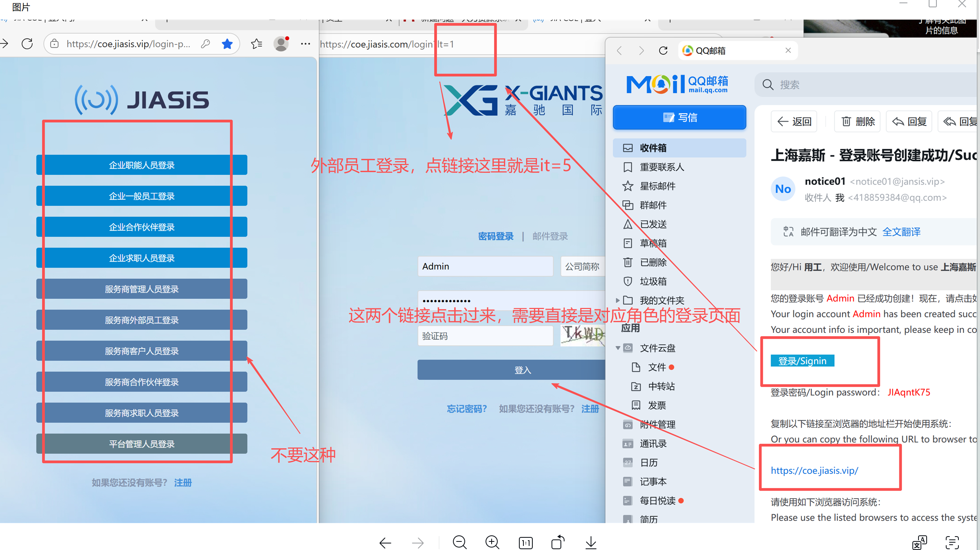
Task: Click the translate image icon
Action: tap(919, 543)
